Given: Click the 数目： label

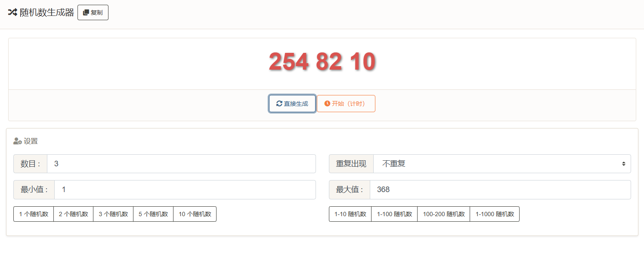Looking at the screenshot, I should pyautogui.click(x=30, y=164).
